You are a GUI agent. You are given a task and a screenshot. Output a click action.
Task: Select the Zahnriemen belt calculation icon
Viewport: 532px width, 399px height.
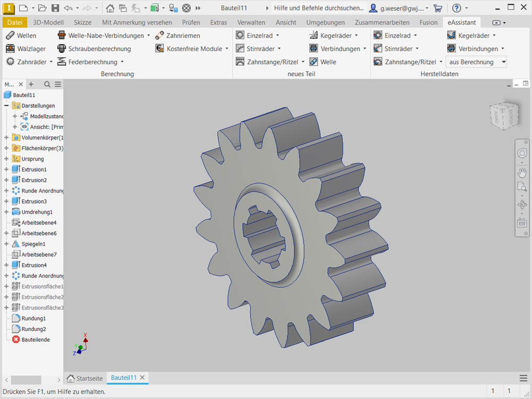click(x=160, y=36)
